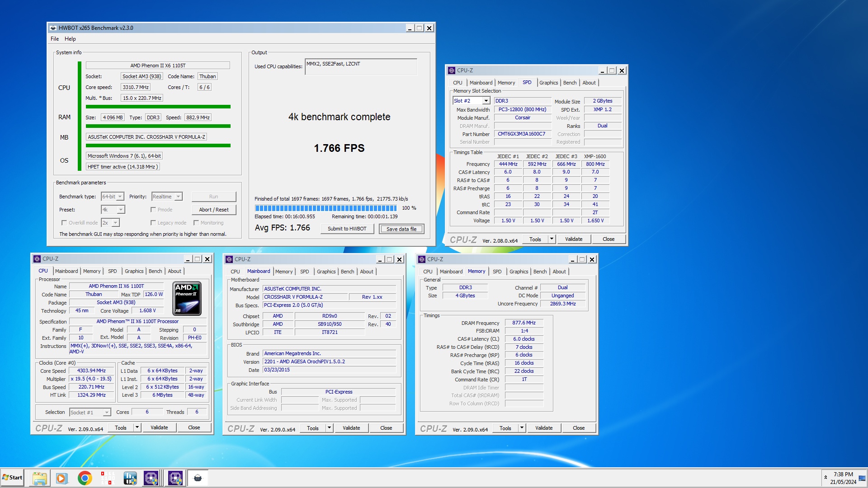This screenshot has height=488, width=868.
Task: Switch to HWBOT x265 Benchmark taskbar icon
Action: click(198, 478)
